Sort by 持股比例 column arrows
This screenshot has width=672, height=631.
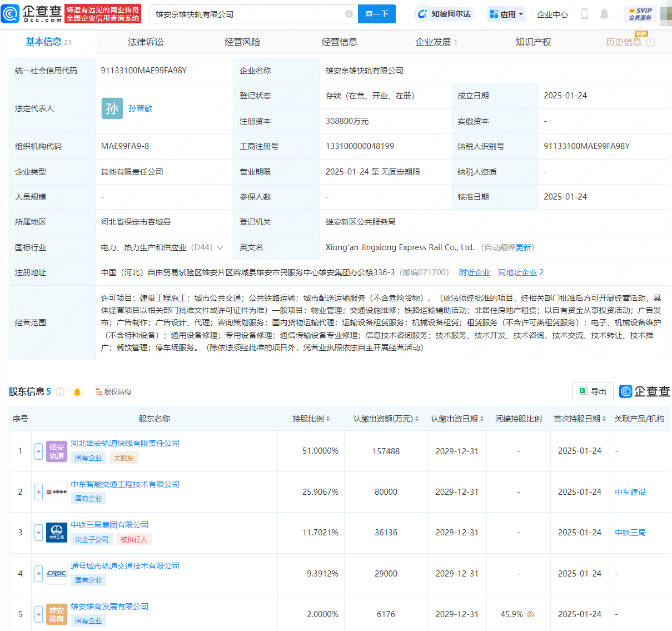pos(328,419)
